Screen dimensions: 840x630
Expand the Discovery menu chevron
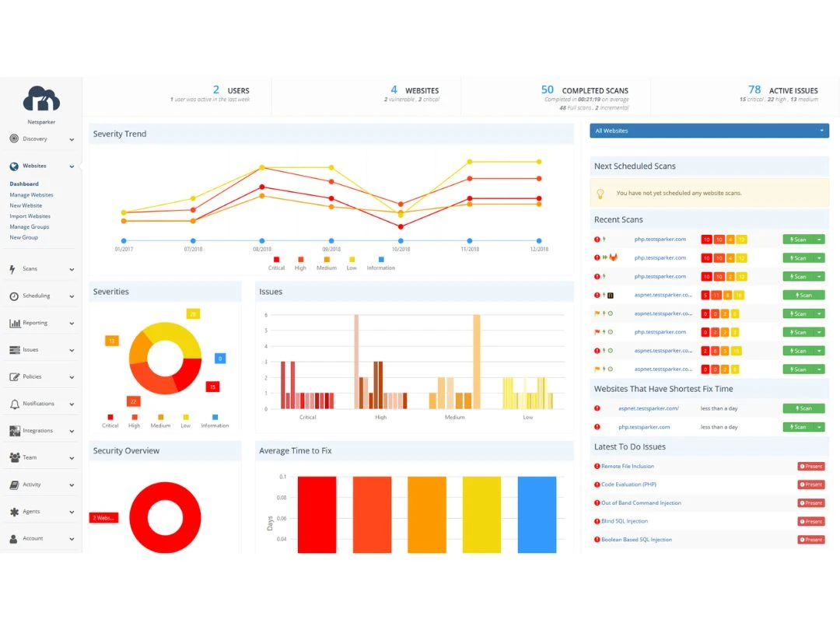point(72,140)
